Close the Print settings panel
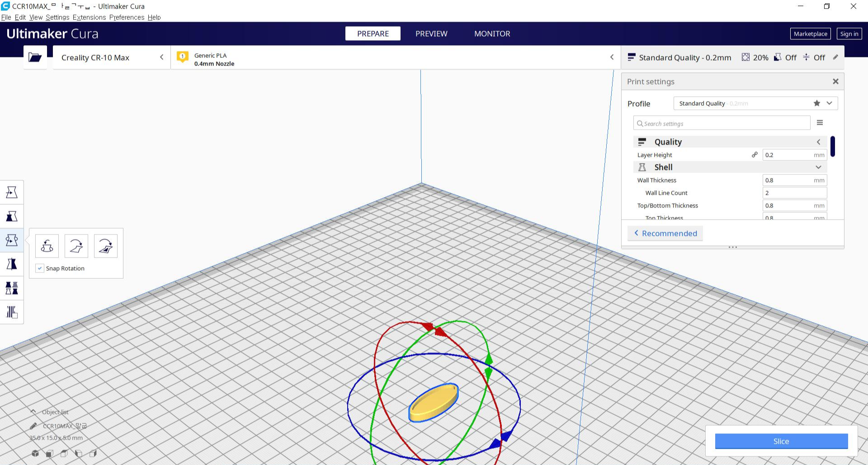This screenshot has height=465, width=868. point(835,81)
